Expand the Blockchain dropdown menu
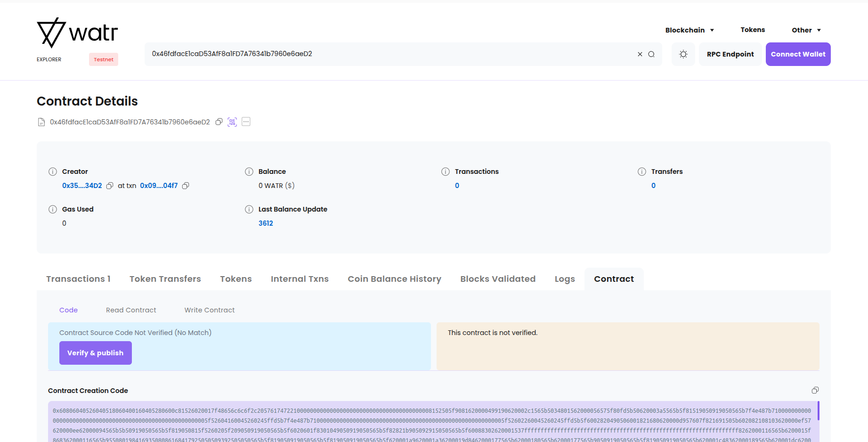 (690, 30)
